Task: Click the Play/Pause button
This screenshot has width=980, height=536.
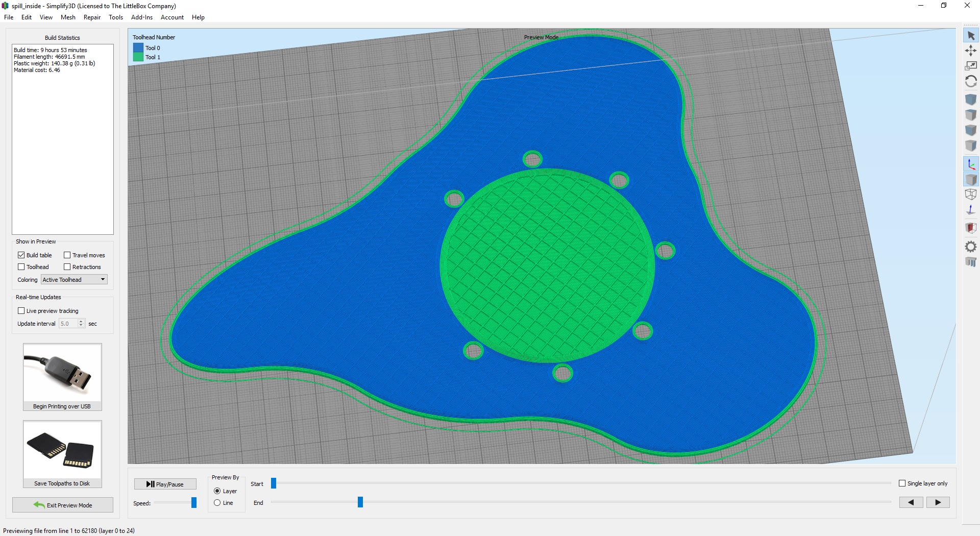Action: (165, 484)
